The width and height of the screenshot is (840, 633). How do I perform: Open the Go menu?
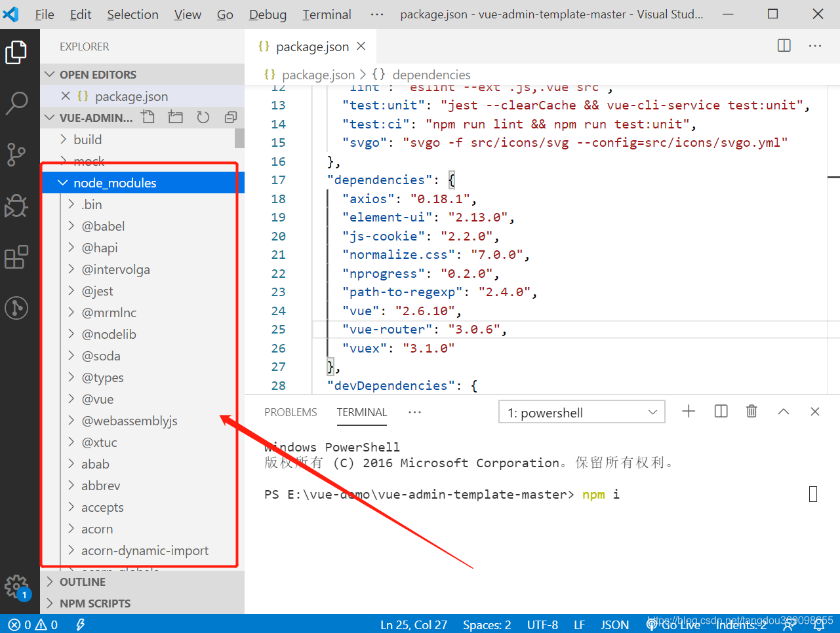pos(225,14)
